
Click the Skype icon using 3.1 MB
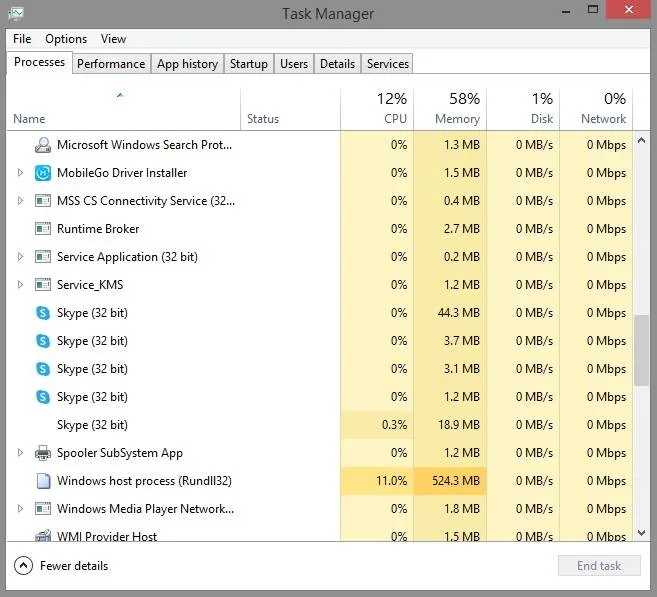click(43, 369)
